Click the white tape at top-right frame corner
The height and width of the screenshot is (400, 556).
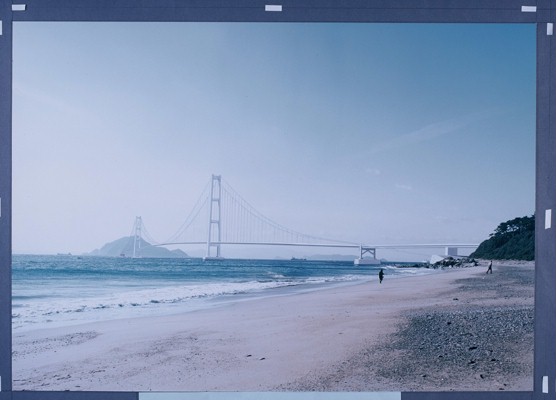pyautogui.click(x=529, y=9)
